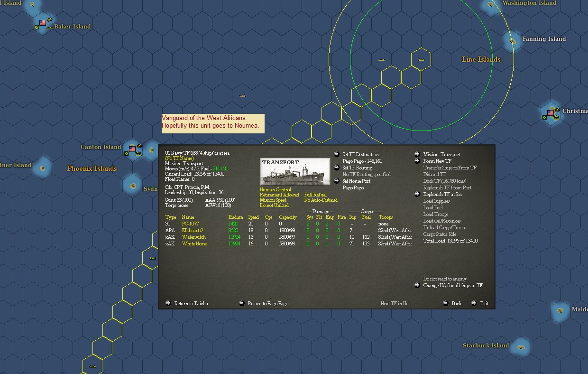Screen dimensions: 588x374
Task: Click the Phoenix Islands map label
Action: pos(92,168)
